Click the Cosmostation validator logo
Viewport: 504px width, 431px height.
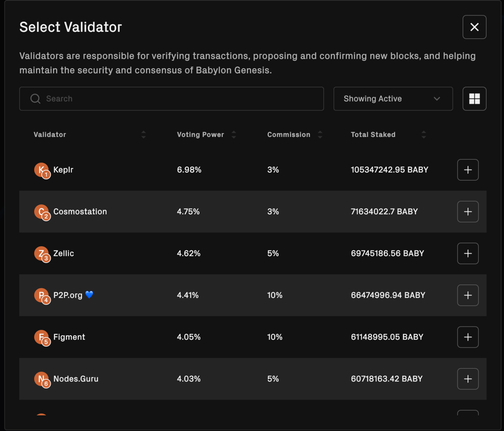click(x=40, y=211)
